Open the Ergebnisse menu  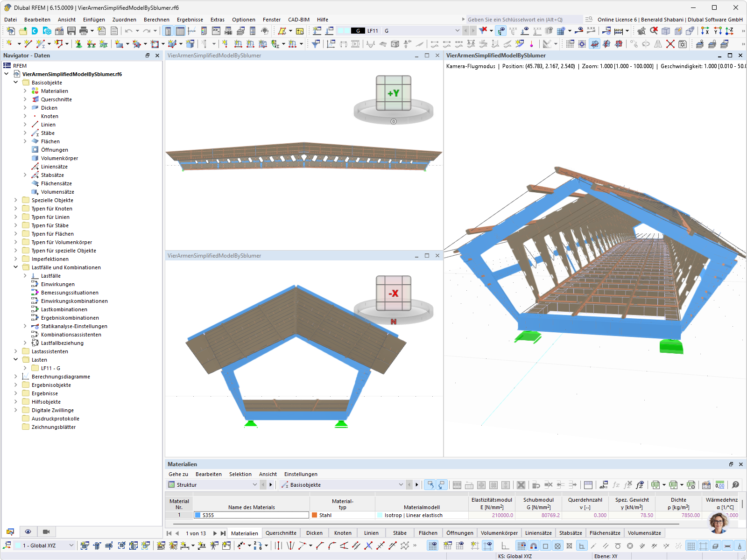pos(190,20)
